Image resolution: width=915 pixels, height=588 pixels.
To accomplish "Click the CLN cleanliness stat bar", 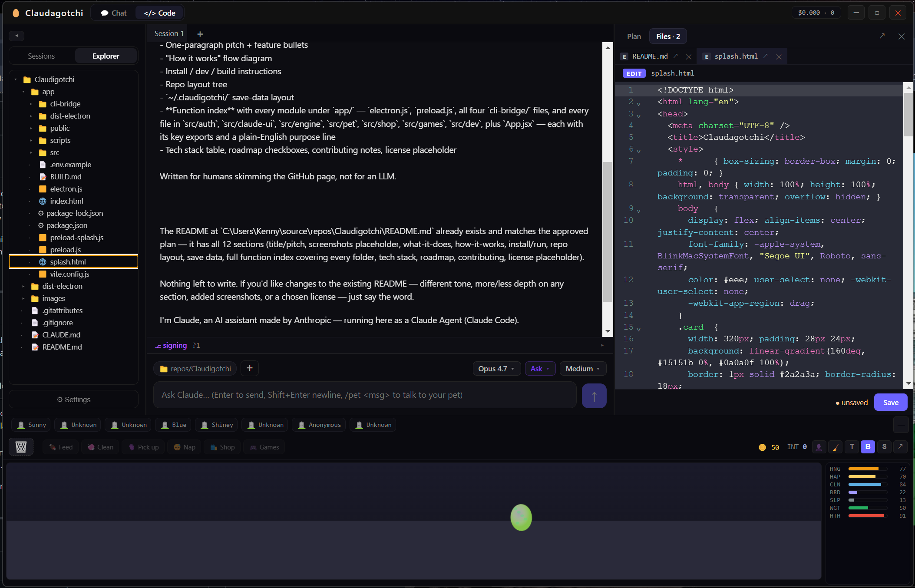I will (x=867, y=485).
